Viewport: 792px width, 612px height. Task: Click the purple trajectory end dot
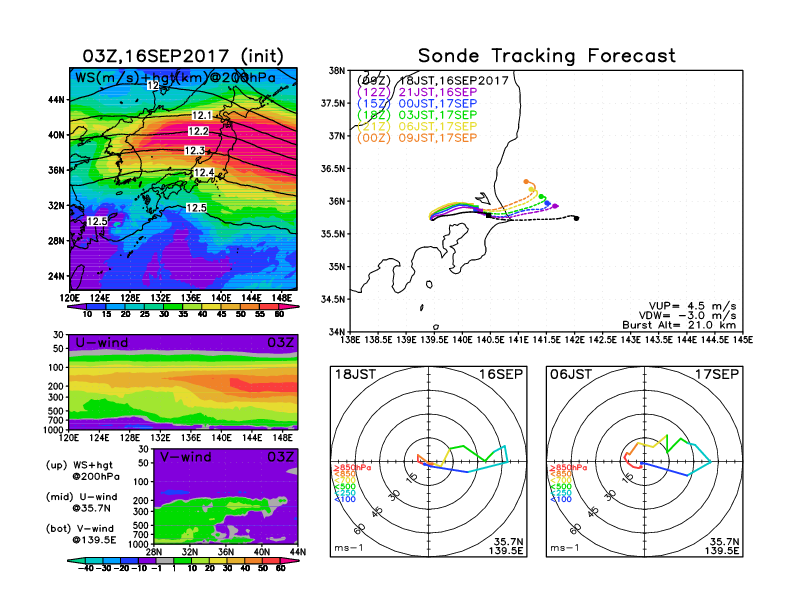(555, 206)
